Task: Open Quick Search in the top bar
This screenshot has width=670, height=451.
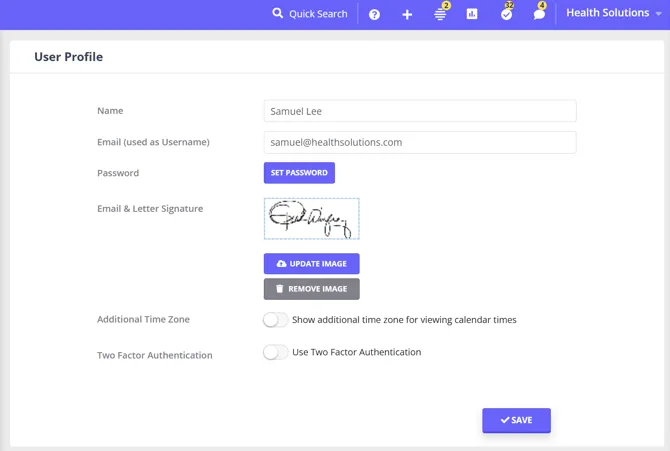Action: (x=310, y=14)
